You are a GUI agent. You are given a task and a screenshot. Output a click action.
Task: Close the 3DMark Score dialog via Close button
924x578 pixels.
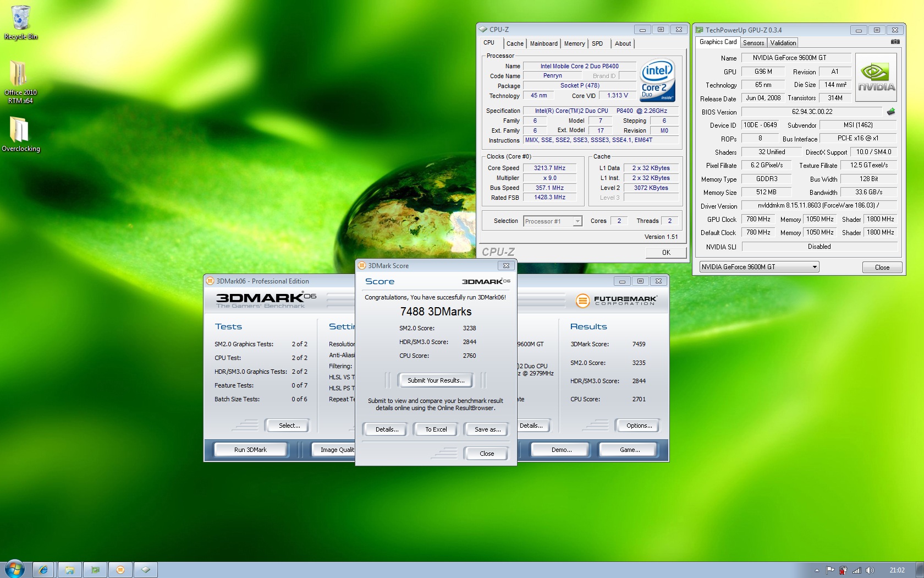(487, 454)
